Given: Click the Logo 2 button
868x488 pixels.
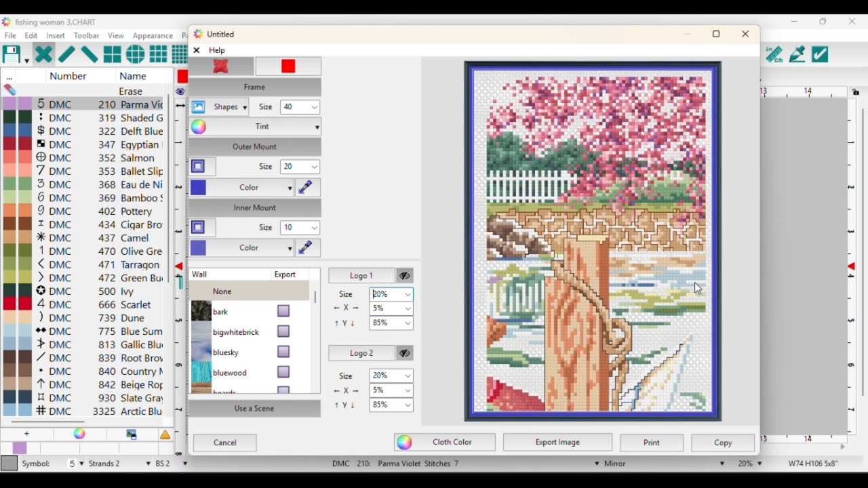Looking at the screenshot, I should click(x=361, y=353).
